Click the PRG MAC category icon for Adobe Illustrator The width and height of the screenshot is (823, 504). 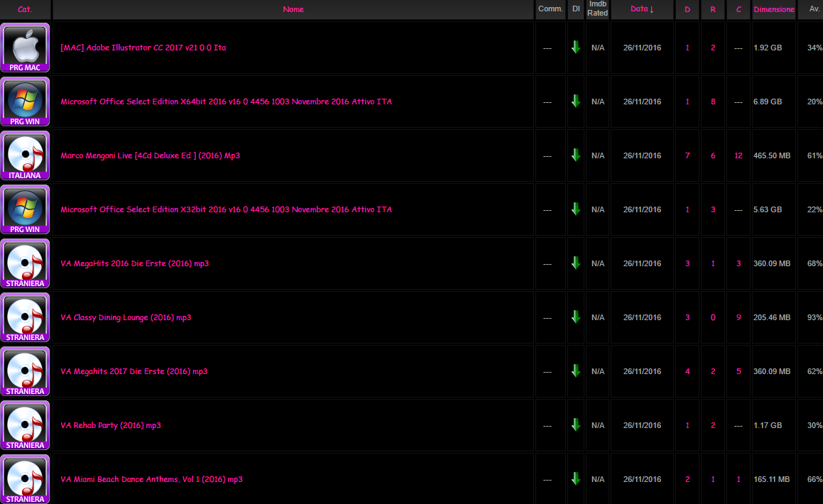tap(25, 48)
